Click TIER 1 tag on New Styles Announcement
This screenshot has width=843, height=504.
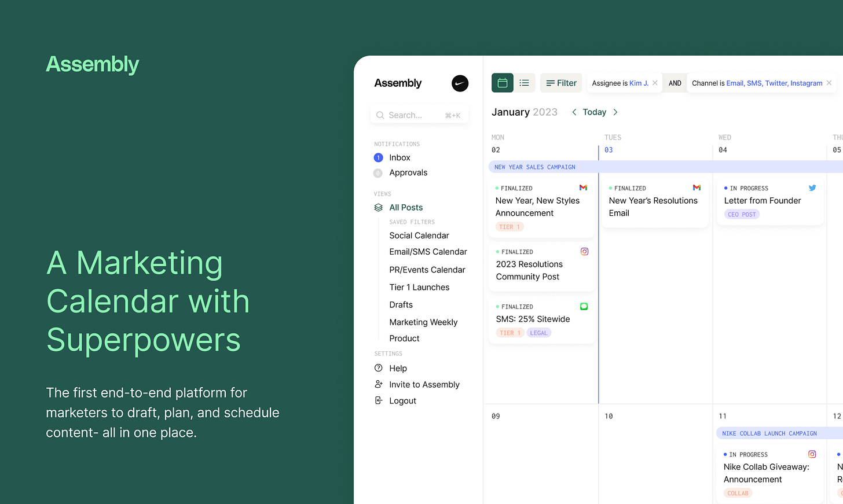click(x=510, y=227)
